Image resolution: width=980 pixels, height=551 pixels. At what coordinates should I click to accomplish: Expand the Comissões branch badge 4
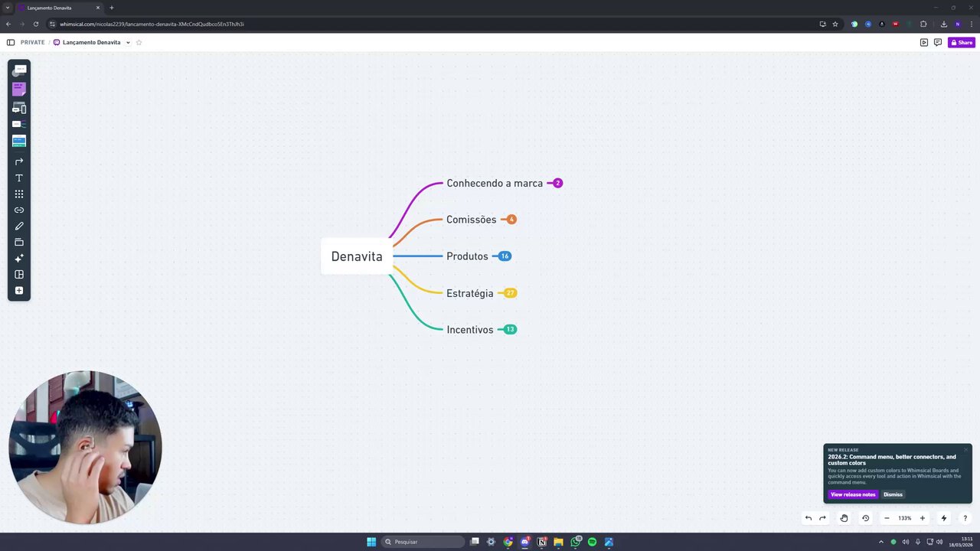coord(511,220)
